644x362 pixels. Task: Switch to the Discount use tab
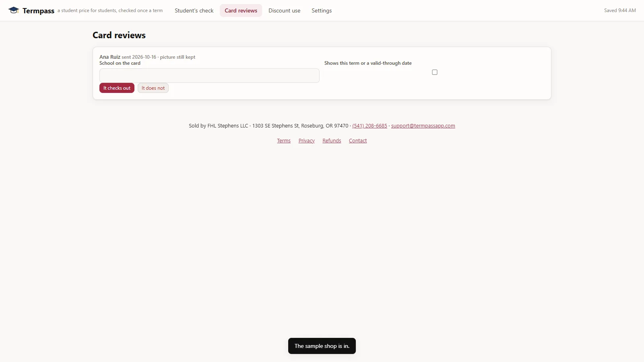coord(284,10)
